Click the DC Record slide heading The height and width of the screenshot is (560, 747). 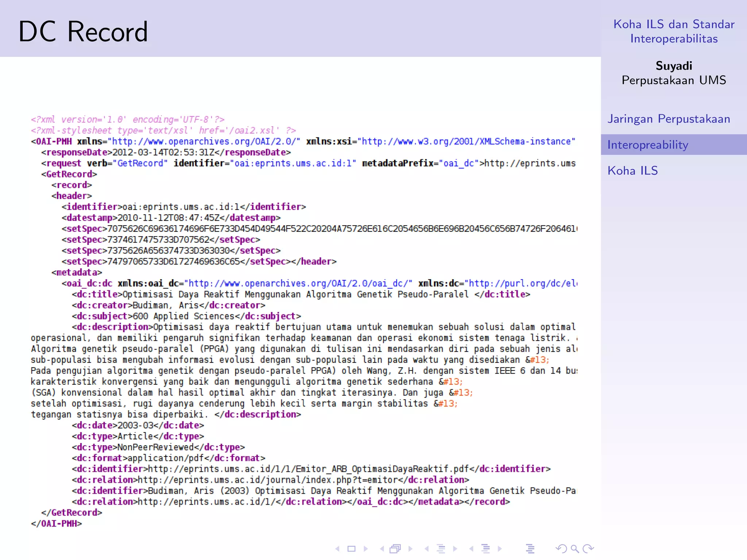coord(83,32)
